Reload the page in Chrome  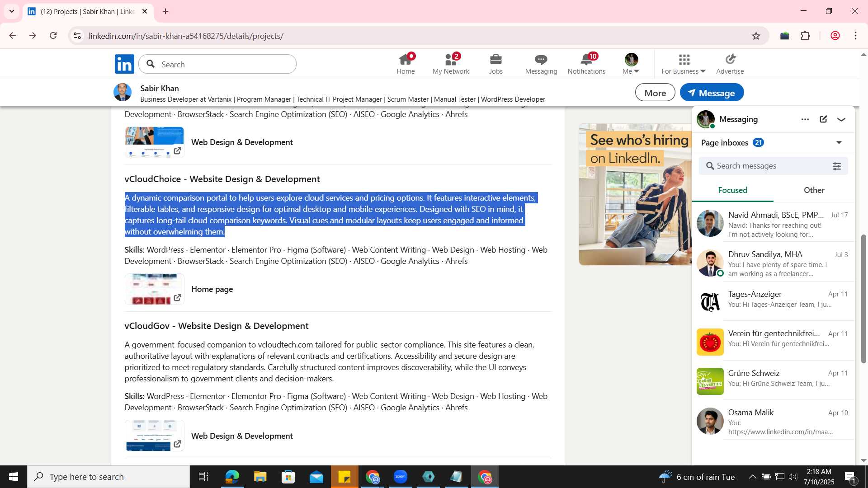coord(53,36)
